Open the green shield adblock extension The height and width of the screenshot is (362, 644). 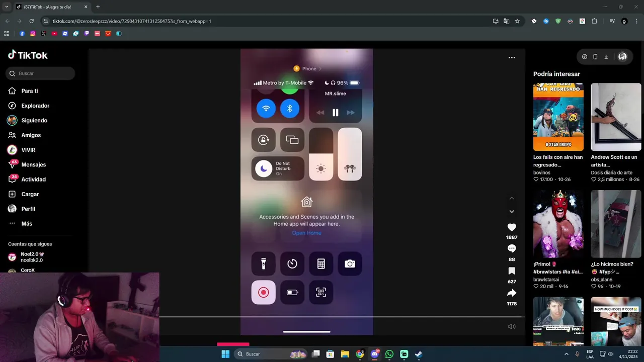click(558, 21)
